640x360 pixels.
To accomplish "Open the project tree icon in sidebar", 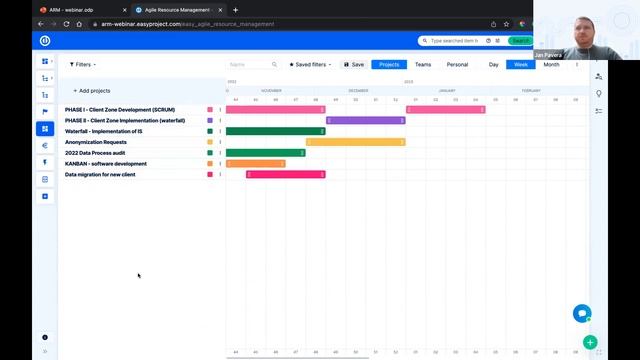I will 45,78.
